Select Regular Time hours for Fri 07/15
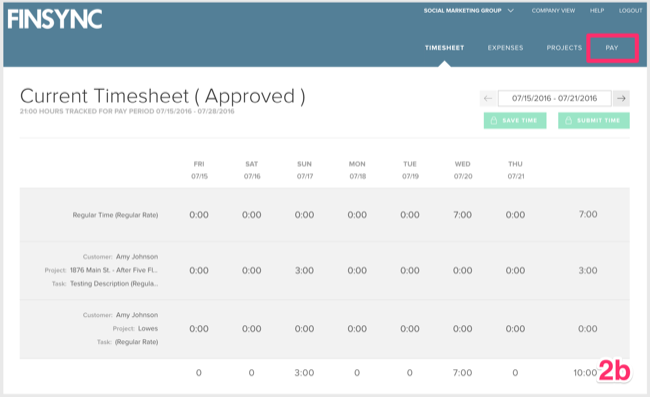 199,215
